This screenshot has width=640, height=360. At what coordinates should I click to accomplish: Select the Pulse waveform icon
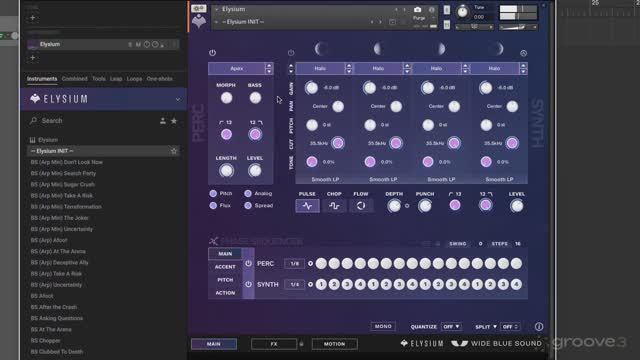tap(307, 206)
